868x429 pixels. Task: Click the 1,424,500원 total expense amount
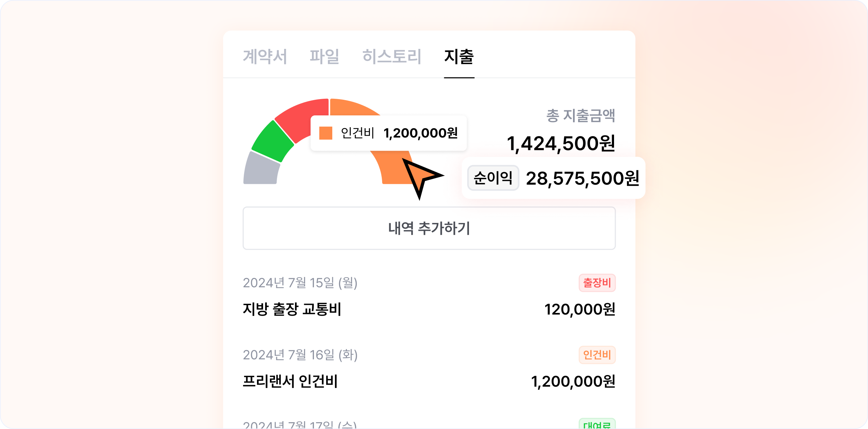click(x=561, y=143)
